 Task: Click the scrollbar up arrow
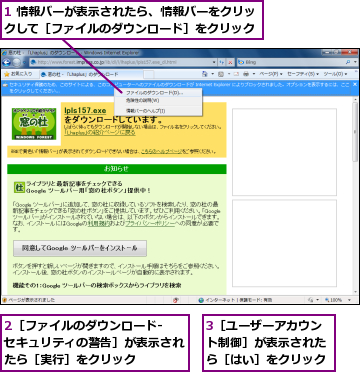(x=356, y=99)
